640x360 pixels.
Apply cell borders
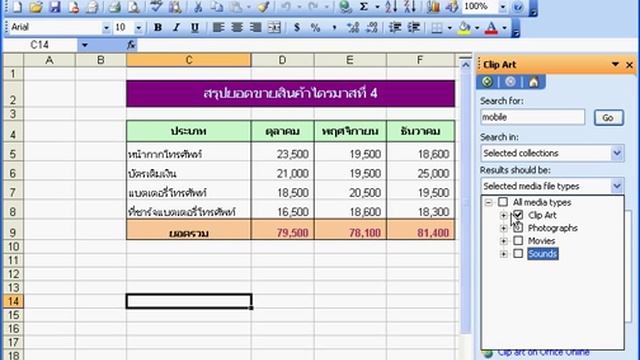[x=437, y=27]
